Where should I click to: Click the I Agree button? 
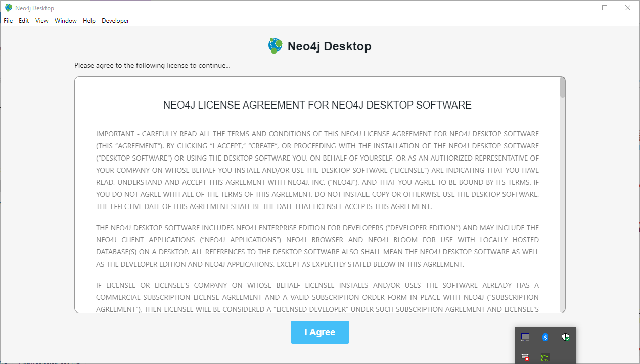tap(319, 332)
